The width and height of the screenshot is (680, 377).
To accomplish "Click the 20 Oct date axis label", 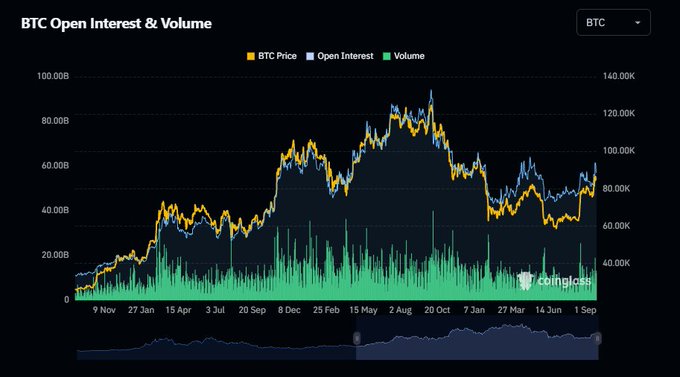I will coord(437,310).
